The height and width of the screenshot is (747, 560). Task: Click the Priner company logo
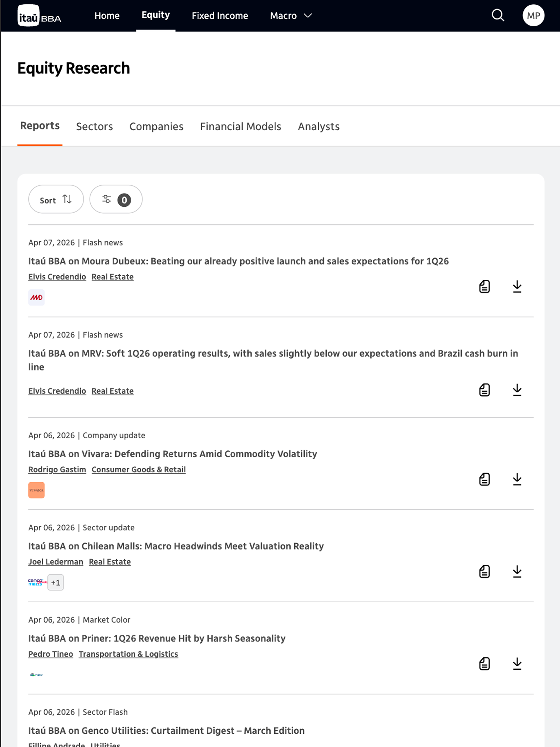pyautogui.click(x=36, y=675)
